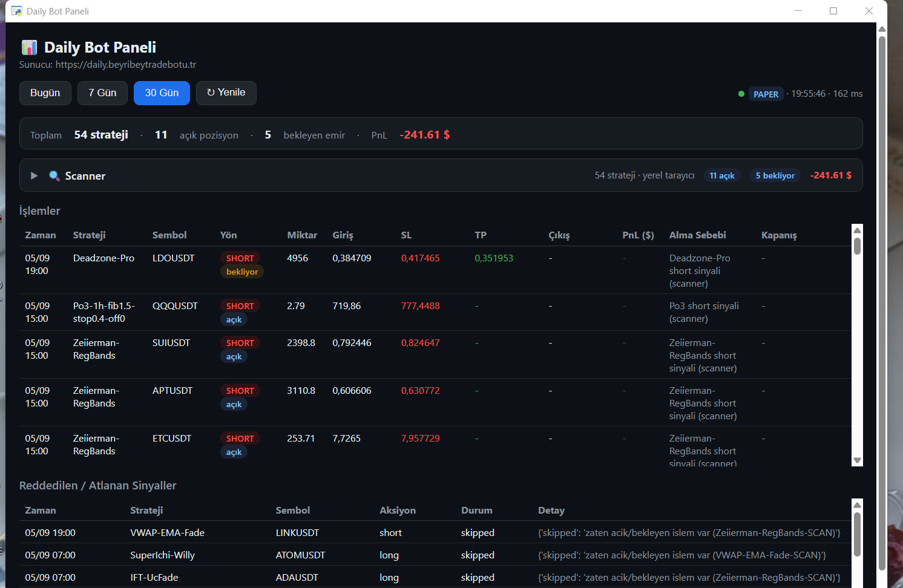Expand the Scanner section triangle
Screen dimensions: 903x588
tap(34, 175)
